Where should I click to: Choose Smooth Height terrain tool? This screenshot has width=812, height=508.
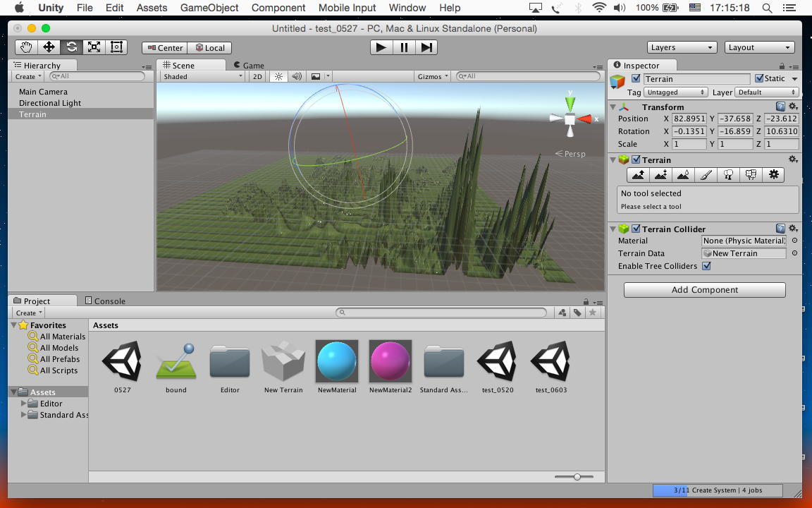click(x=683, y=175)
